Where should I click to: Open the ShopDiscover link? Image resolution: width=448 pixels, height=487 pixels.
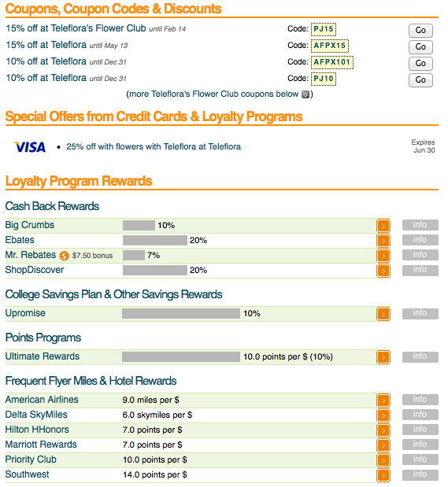[35, 270]
